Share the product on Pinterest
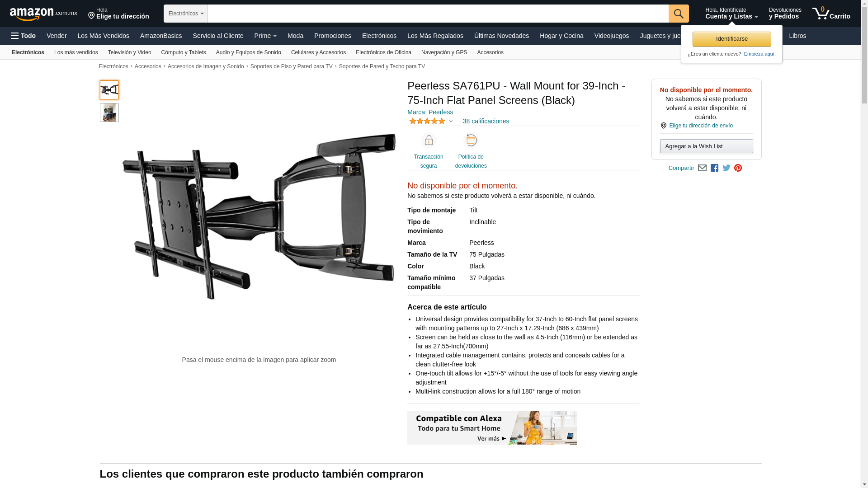This screenshot has height=488, width=868. (x=738, y=168)
